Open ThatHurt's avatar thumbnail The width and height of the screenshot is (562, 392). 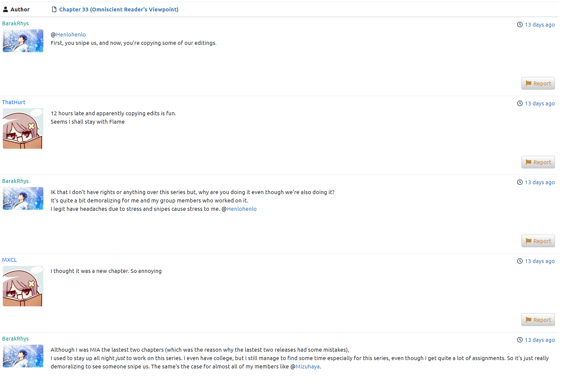23,128
